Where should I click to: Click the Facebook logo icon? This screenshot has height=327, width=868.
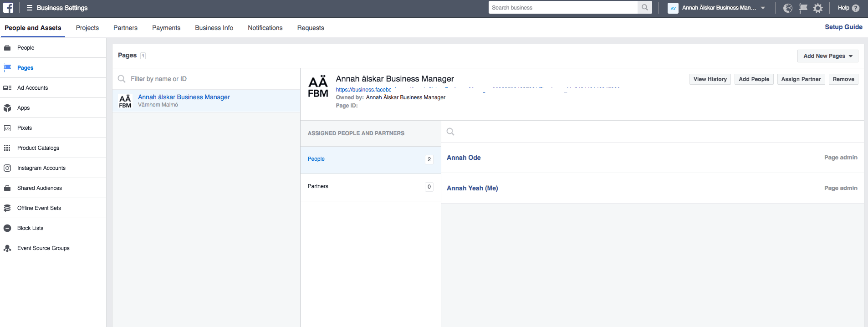click(x=8, y=8)
